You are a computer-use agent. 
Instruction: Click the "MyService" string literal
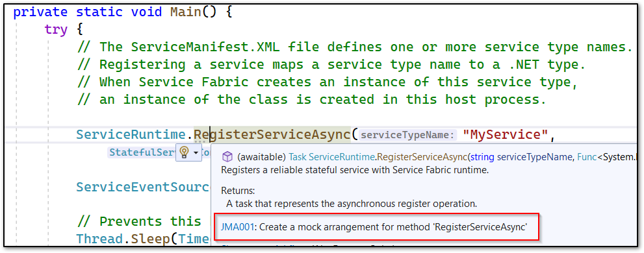coord(506,134)
